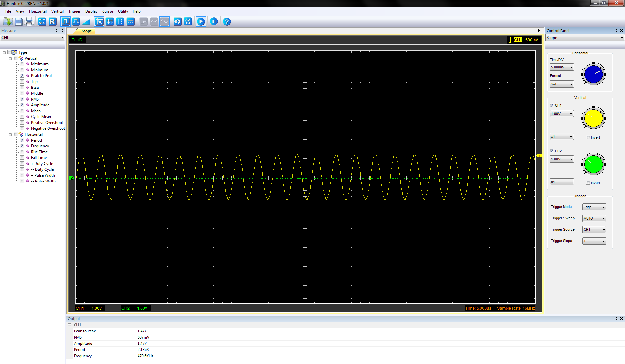Open the Cursor menu
The image size is (625, 364).
(108, 11)
